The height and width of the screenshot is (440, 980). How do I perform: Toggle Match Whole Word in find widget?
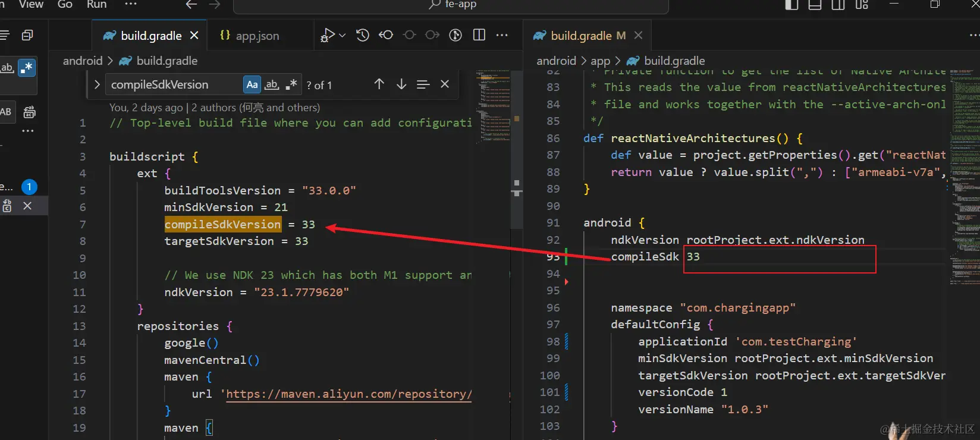[272, 84]
